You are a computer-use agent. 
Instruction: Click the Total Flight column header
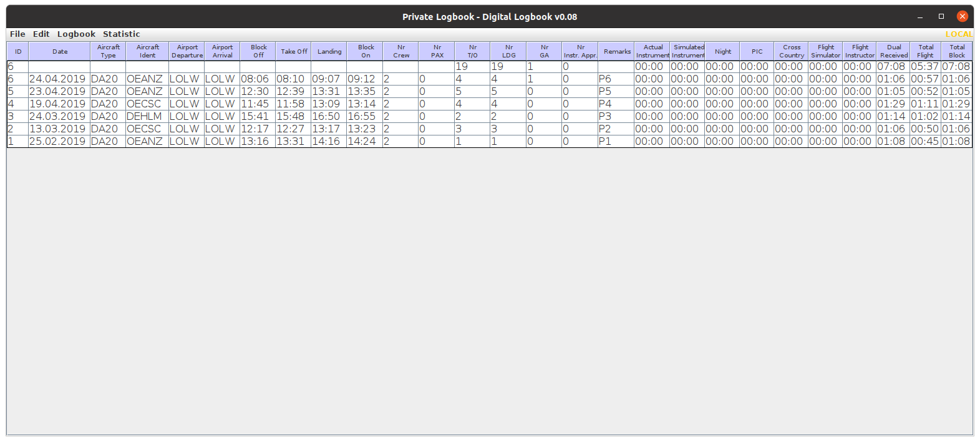(926, 51)
